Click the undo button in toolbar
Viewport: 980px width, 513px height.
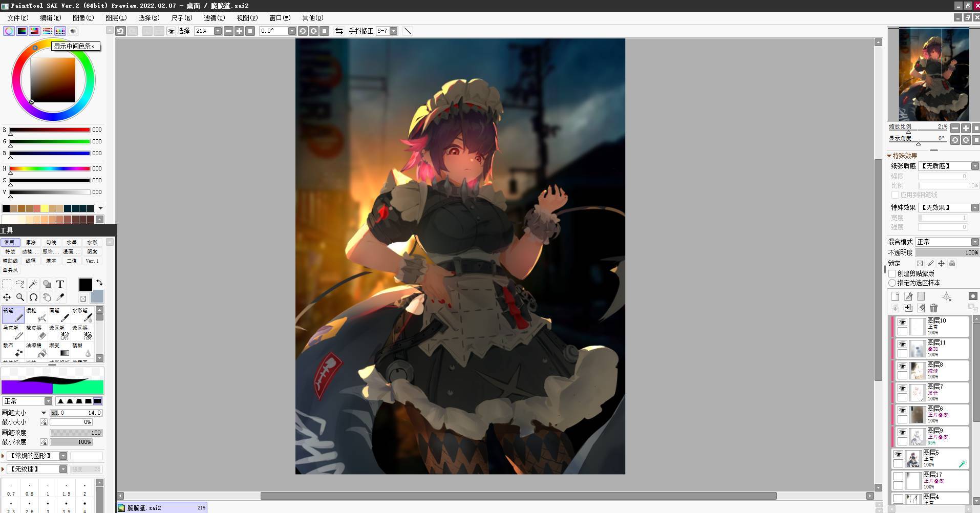tap(120, 31)
